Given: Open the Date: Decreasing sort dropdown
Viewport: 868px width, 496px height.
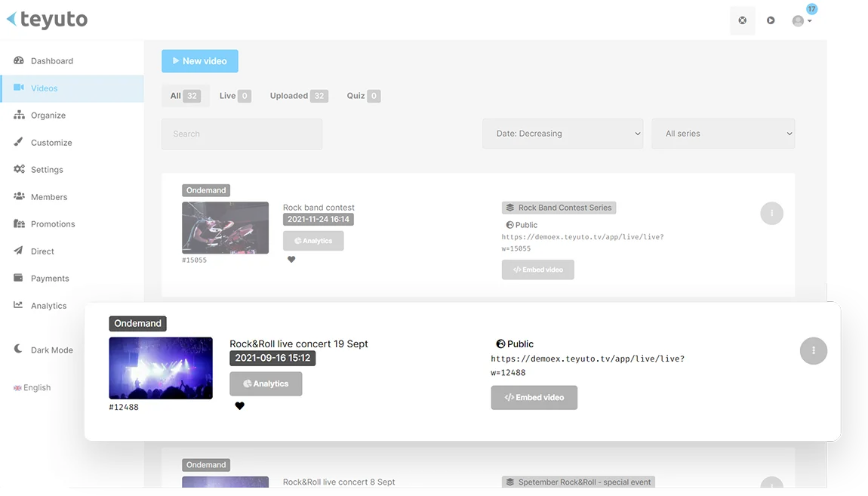Looking at the screenshot, I should point(562,133).
